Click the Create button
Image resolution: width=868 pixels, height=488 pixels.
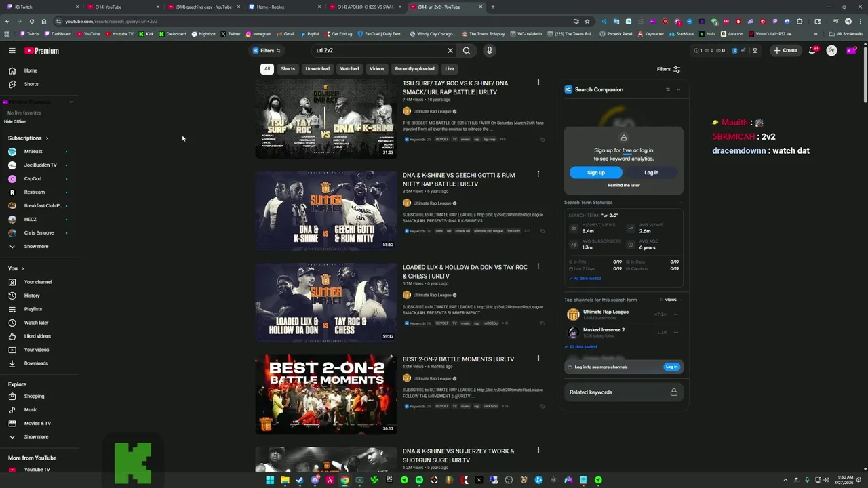click(786, 50)
